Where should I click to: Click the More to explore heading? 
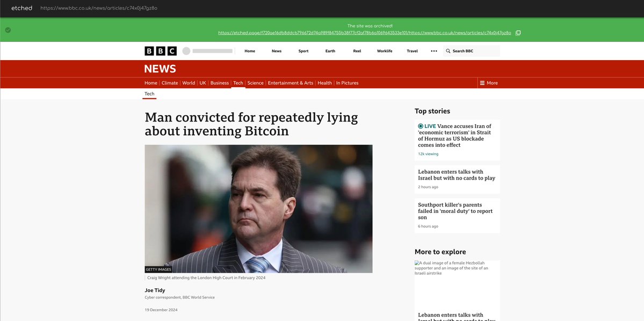(440, 252)
